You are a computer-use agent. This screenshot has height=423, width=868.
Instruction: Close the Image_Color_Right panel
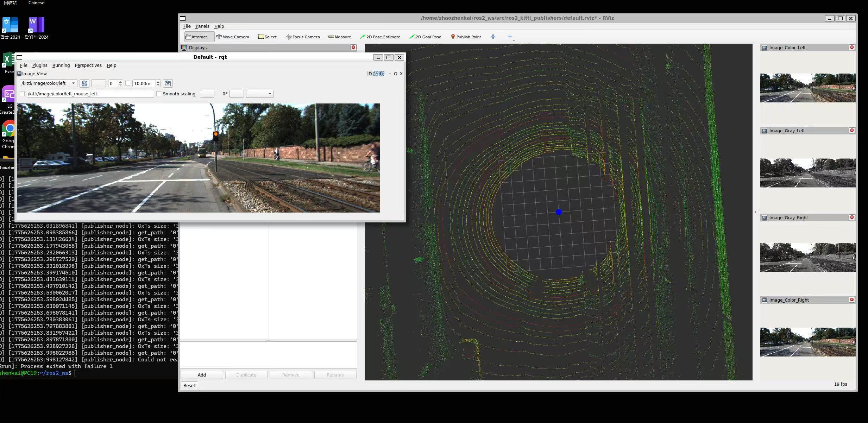852,299
